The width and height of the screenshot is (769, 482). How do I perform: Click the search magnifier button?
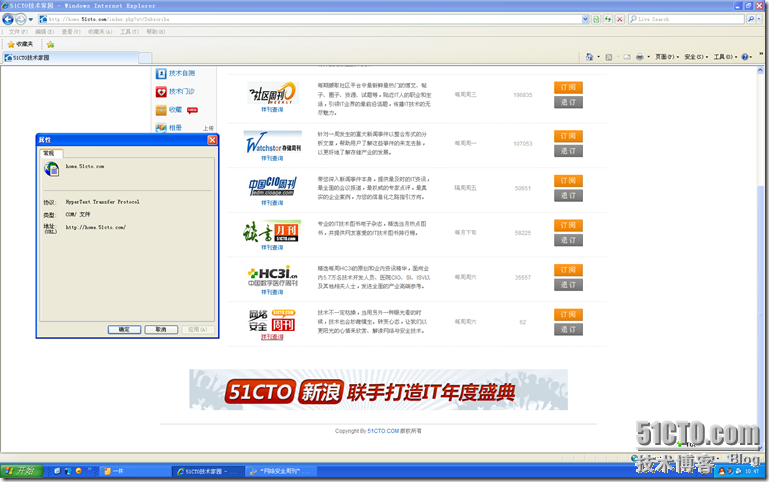coord(750,19)
